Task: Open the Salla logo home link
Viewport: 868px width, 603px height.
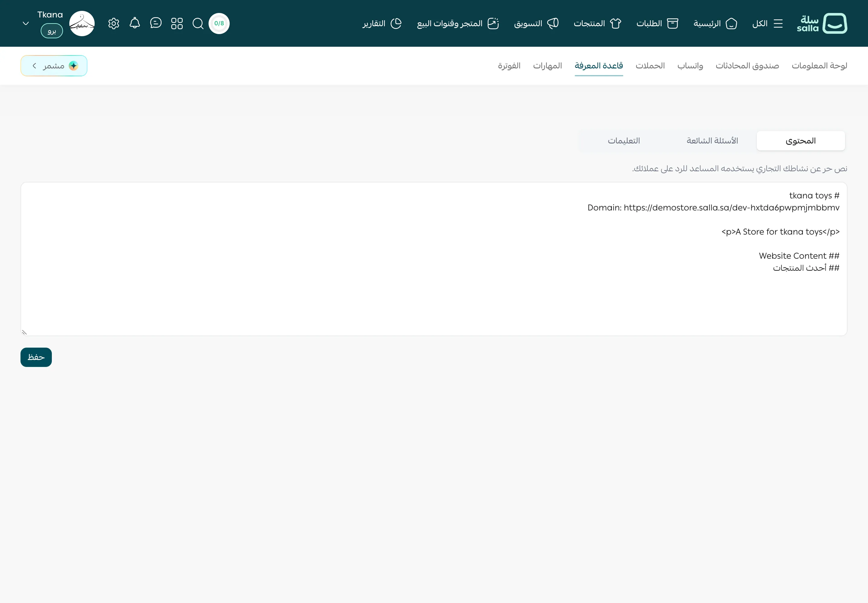Action: tap(822, 24)
